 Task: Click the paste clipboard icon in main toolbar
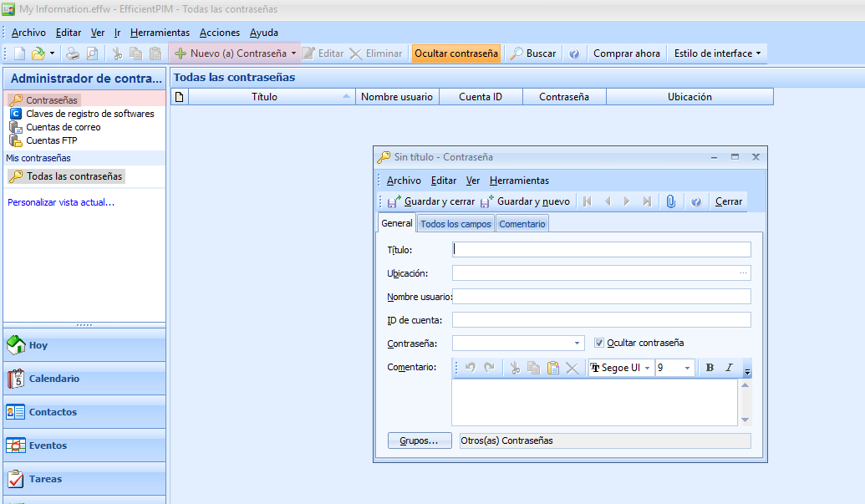(x=155, y=53)
